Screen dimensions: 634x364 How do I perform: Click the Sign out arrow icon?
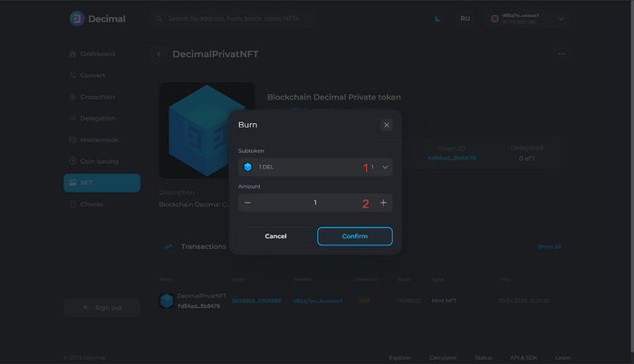point(86,308)
